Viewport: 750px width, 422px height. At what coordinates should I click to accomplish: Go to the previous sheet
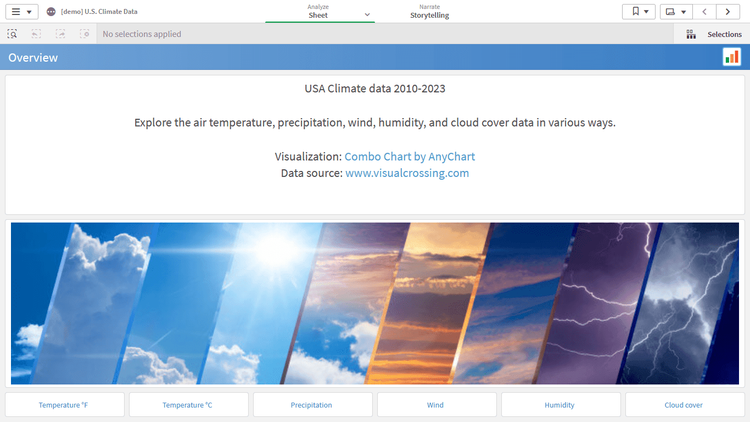[705, 12]
